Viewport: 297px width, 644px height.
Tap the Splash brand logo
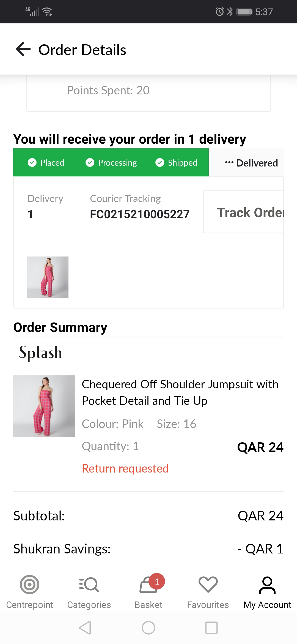click(40, 353)
